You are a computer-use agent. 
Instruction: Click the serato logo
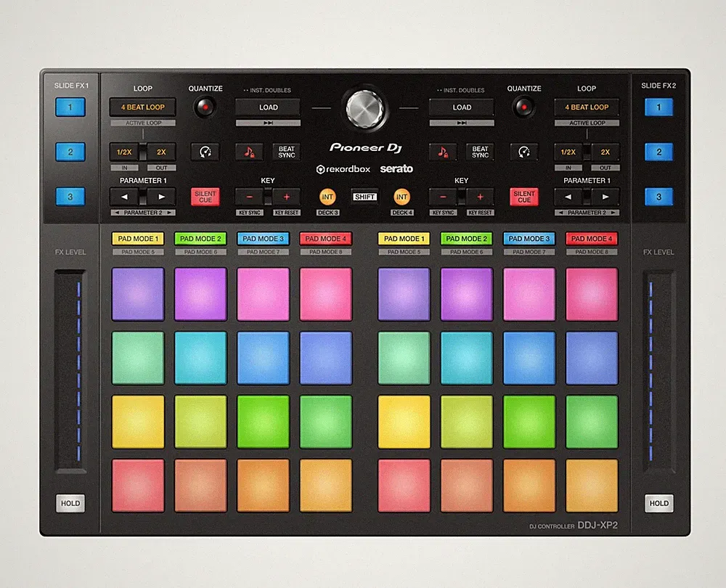point(396,169)
